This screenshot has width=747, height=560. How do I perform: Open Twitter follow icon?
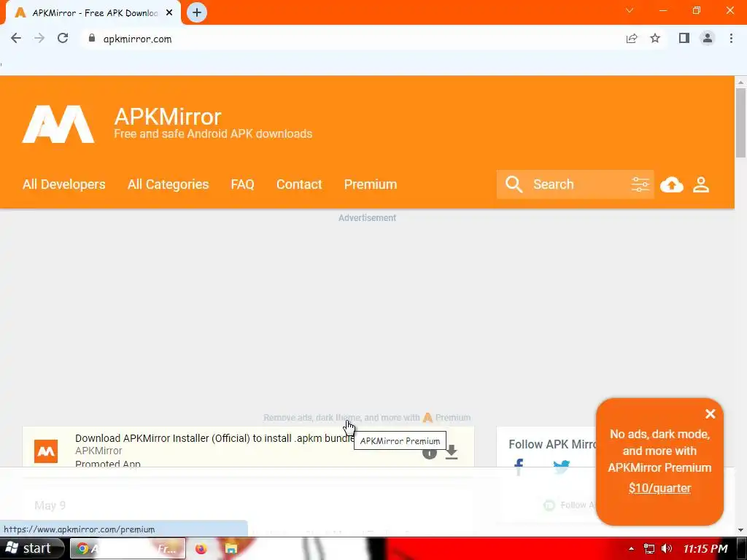561,466
